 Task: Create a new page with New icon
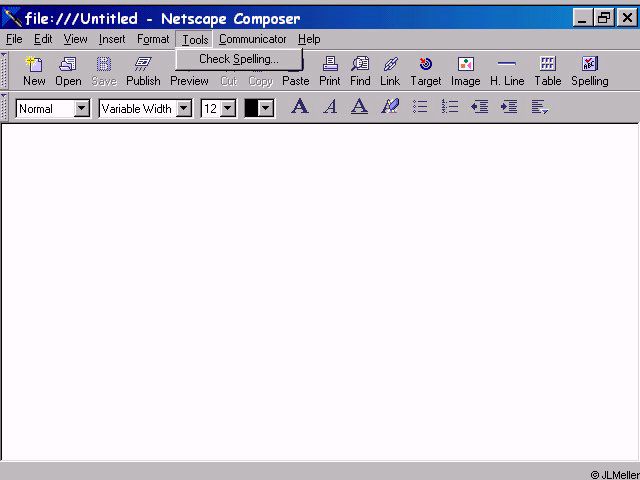pyautogui.click(x=34, y=71)
